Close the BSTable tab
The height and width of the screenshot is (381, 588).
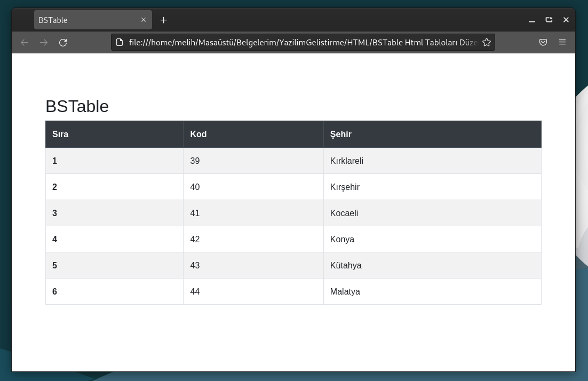point(143,20)
